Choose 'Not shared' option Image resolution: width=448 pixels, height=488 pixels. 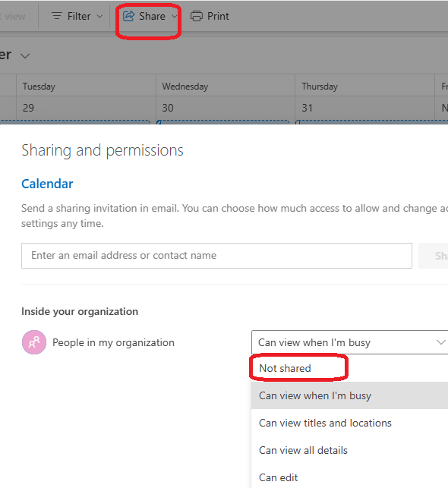(x=349, y=368)
